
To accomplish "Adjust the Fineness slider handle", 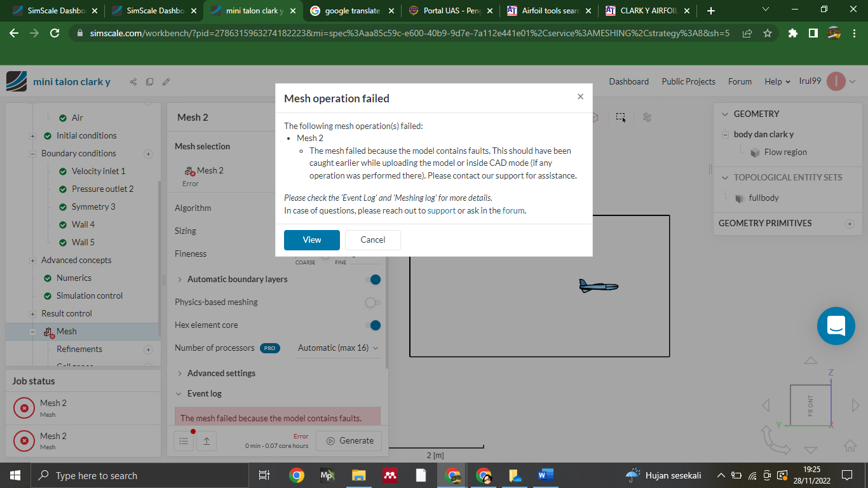I will 325,254.
